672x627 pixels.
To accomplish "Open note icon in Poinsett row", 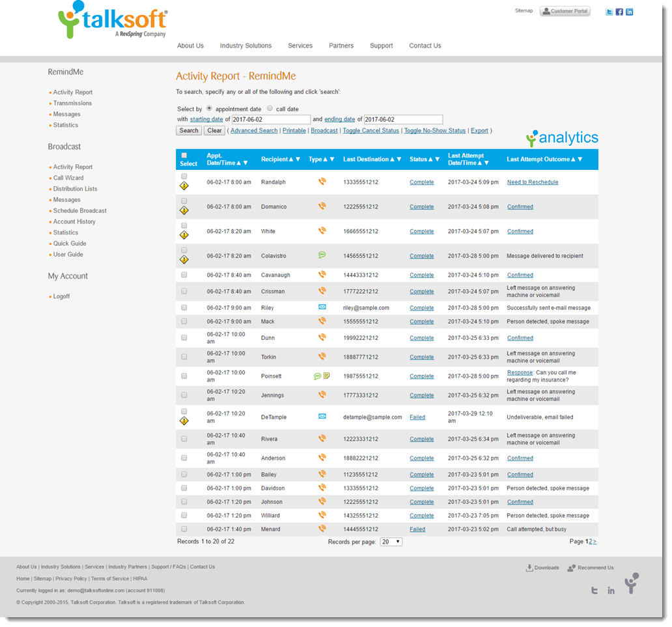I will 326,376.
